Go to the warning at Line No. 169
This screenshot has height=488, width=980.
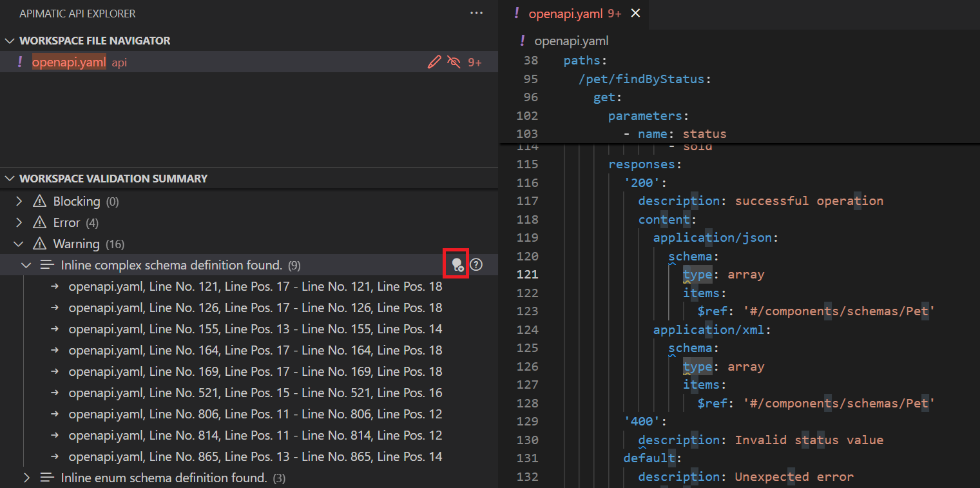(x=255, y=371)
